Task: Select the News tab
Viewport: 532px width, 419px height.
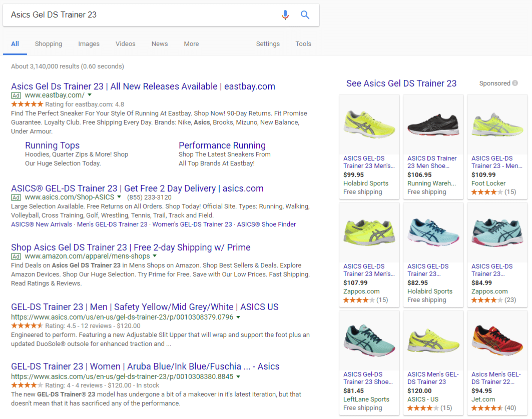Action: [159, 44]
